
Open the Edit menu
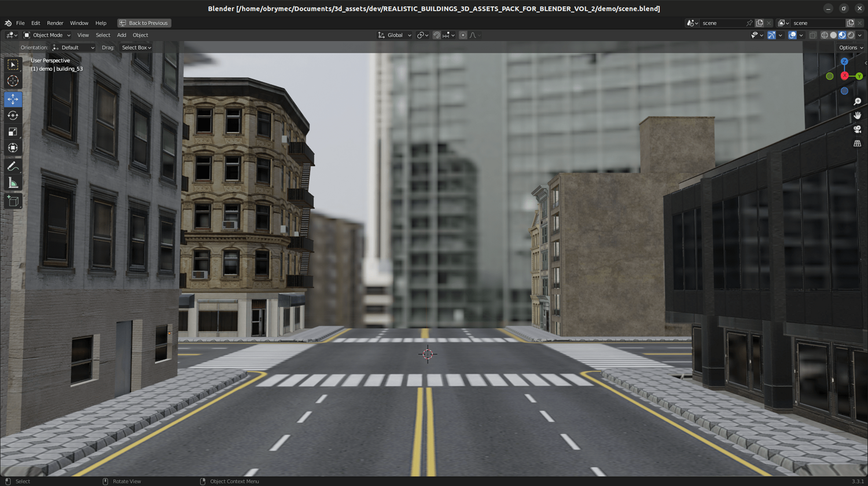(x=36, y=23)
